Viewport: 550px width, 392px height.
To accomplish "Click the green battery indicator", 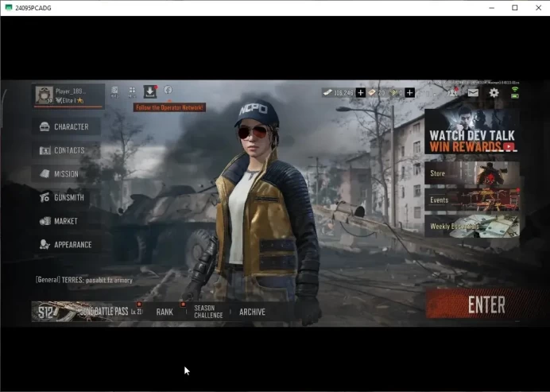I will tap(514, 95).
